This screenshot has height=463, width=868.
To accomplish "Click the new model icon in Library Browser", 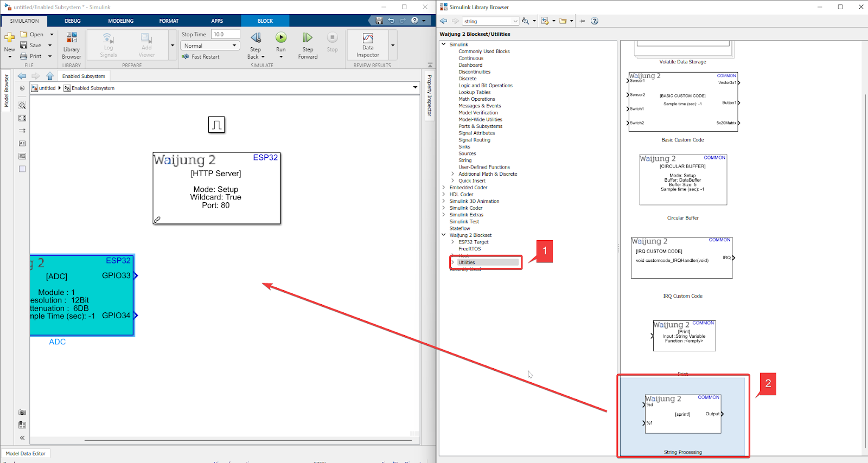I will 545,21.
